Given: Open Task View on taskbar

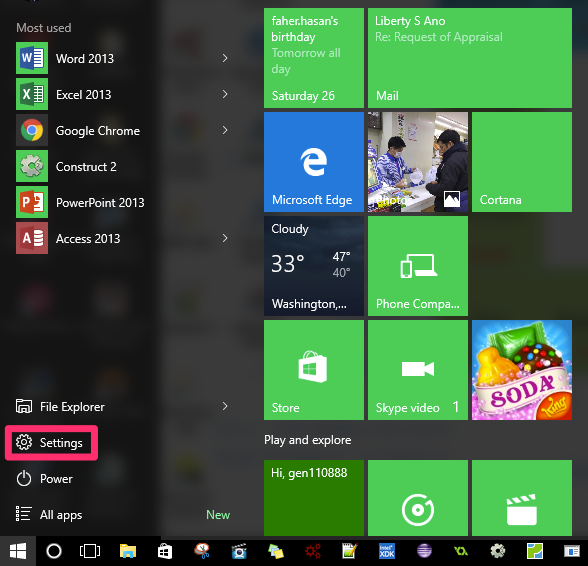Looking at the screenshot, I should point(90,551).
